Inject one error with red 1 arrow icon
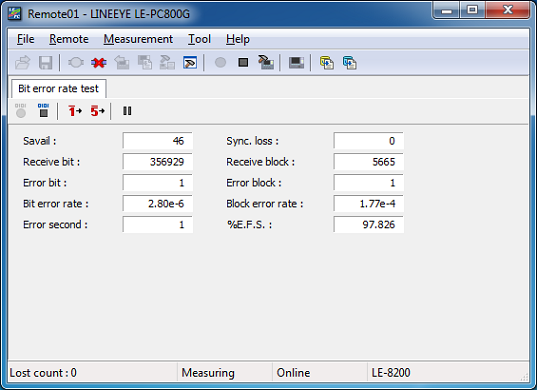The height and width of the screenshot is (390, 537). point(75,111)
